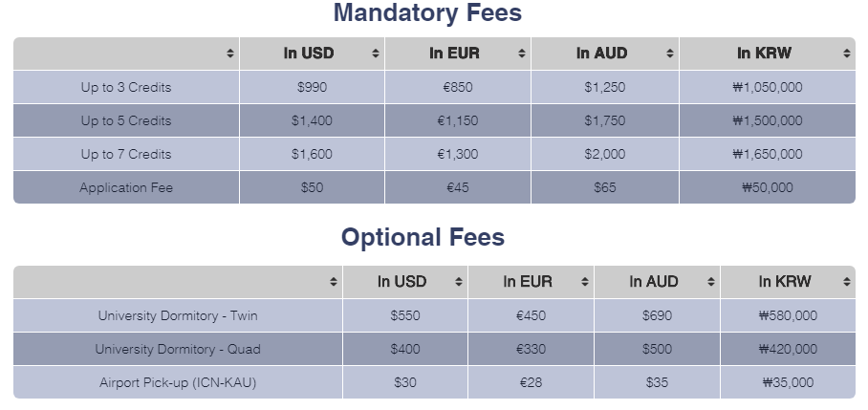Click sort arrows in Mandatory In KRW header
This screenshot has width=868, height=410.
coord(846,54)
